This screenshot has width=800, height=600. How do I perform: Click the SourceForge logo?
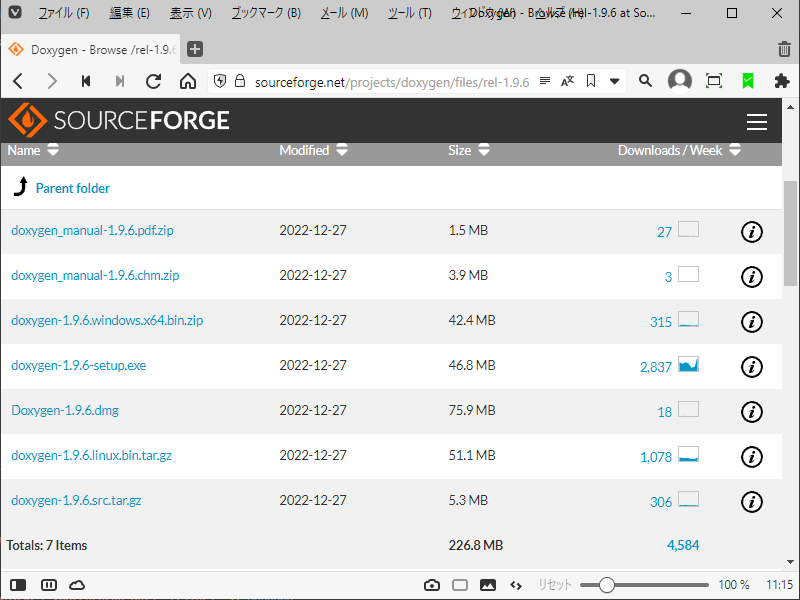[119, 120]
